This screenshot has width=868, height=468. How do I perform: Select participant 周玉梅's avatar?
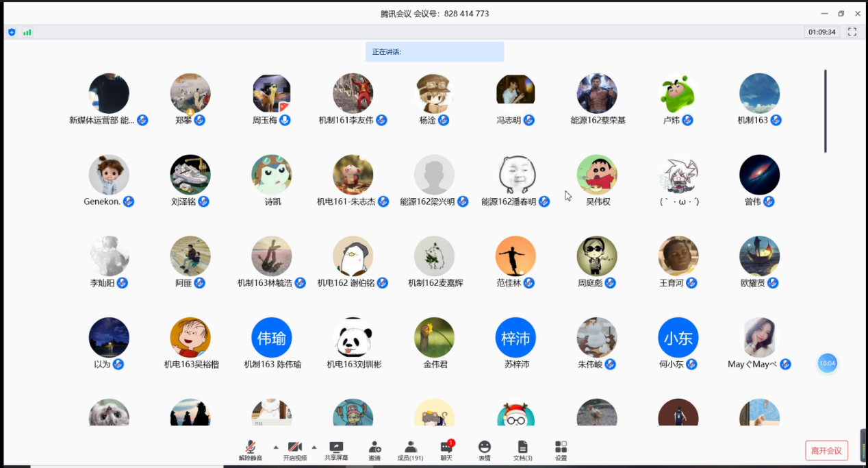tap(272, 94)
